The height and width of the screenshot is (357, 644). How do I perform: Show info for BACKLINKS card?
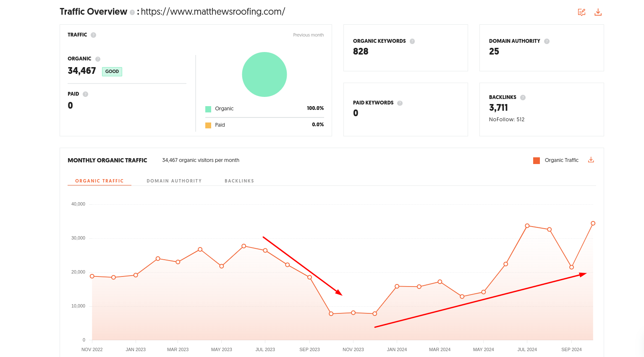click(x=523, y=97)
